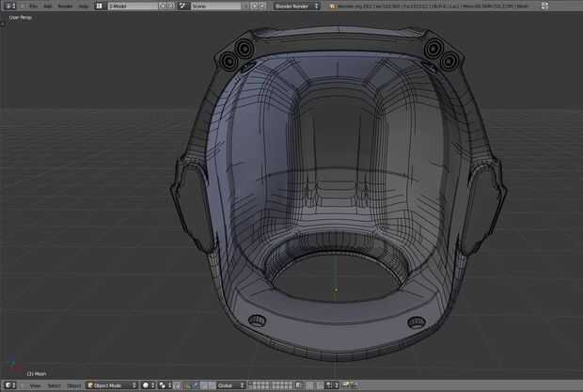Delete the current scene with the X button

pos(262,6)
